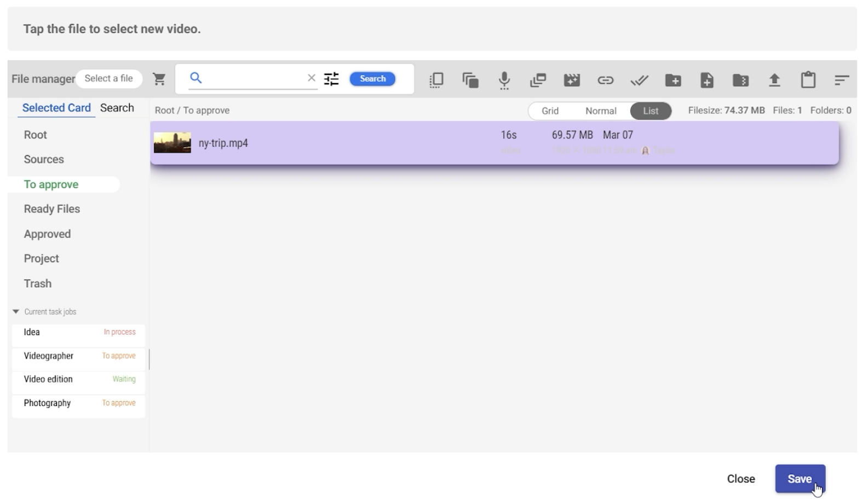This screenshot has height=504, width=868.
Task: Select the List view mode
Action: (x=651, y=111)
